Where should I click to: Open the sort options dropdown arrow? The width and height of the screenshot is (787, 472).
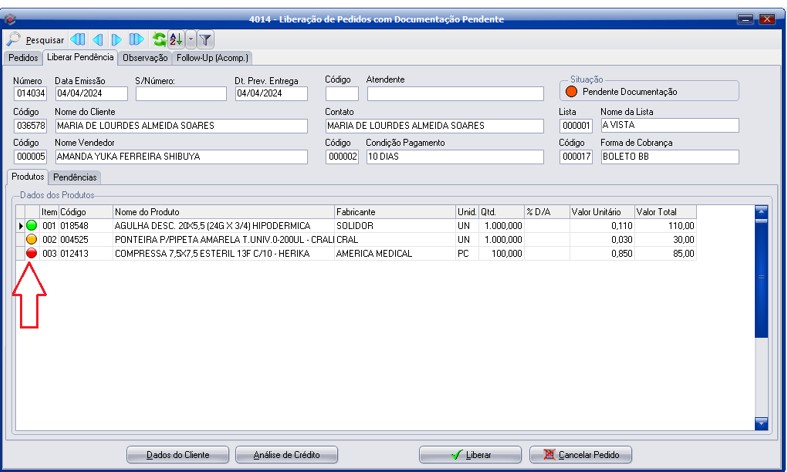[x=189, y=40]
